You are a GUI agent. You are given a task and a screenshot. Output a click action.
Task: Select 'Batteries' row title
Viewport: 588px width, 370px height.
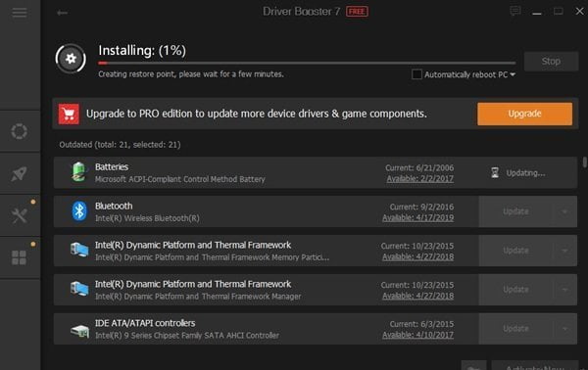coord(112,167)
